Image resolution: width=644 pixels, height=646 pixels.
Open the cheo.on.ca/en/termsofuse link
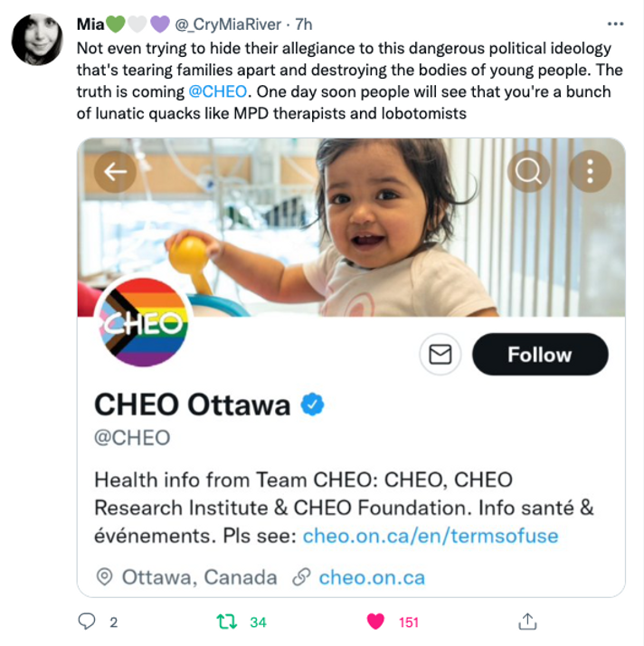(x=431, y=535)
